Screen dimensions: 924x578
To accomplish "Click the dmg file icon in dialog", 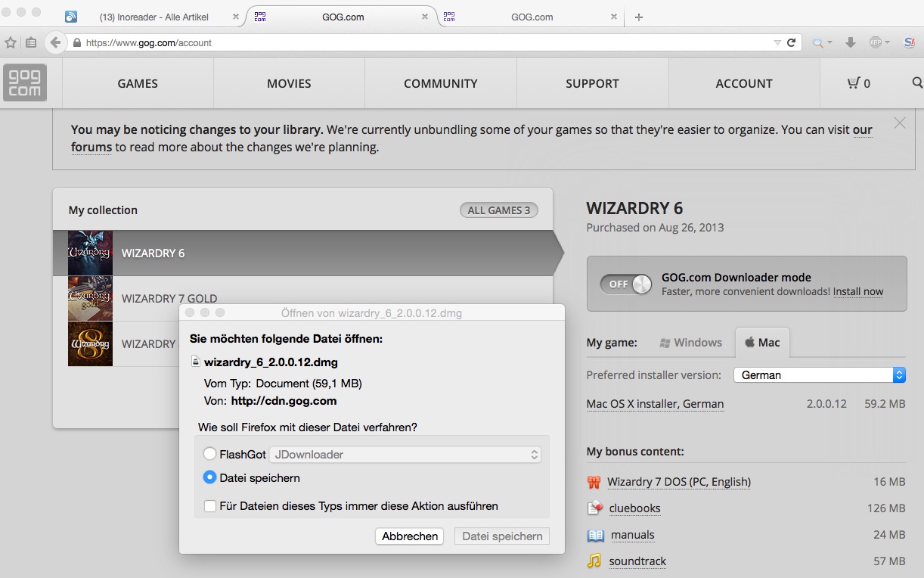I will pyautogui.click(x=196, y=362).
